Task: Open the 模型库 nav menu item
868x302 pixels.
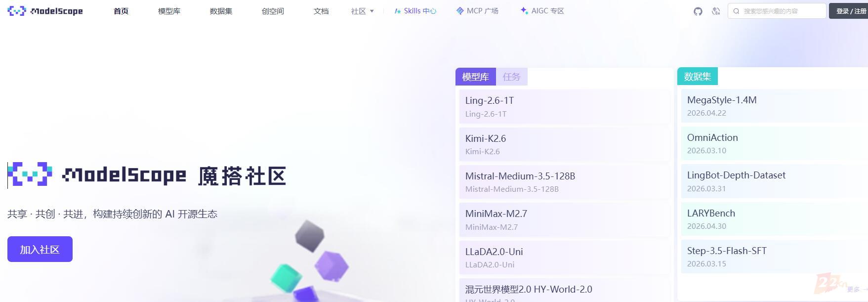Action: (x=169, y=11)
